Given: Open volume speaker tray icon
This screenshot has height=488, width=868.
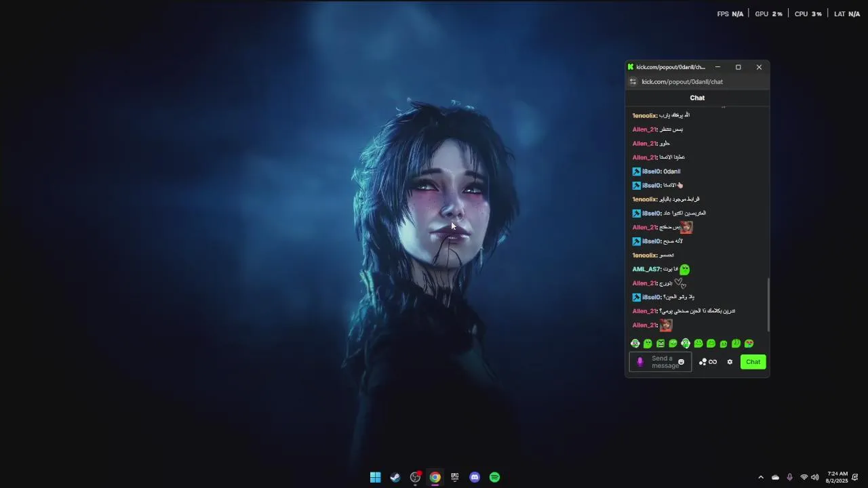Looking at the screenshot, I should [814, 477].
